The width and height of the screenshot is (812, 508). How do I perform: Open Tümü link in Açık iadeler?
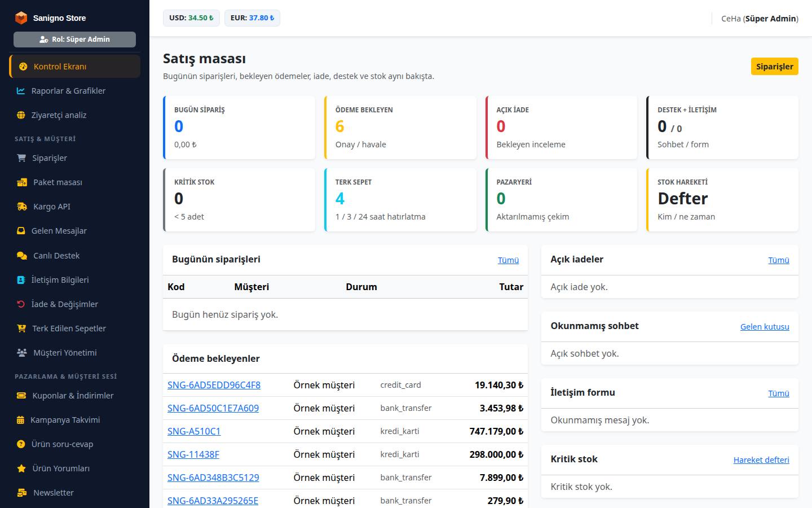pos(779,260)
